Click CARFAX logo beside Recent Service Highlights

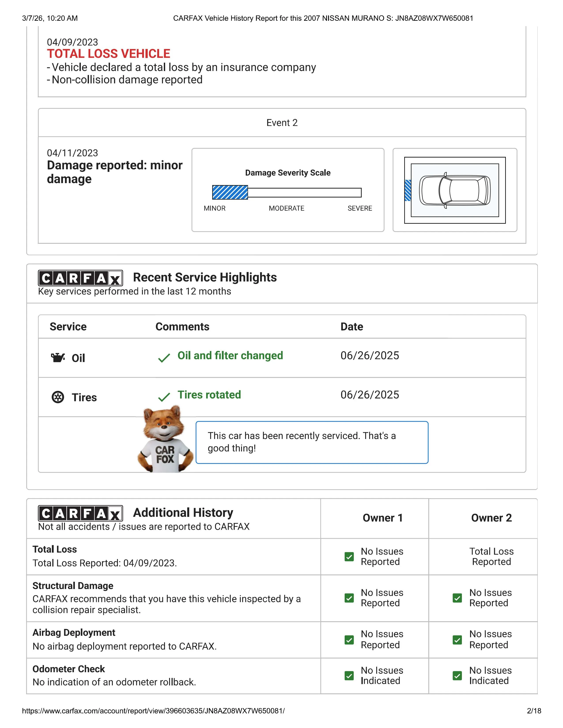click(x=80, y=278)
